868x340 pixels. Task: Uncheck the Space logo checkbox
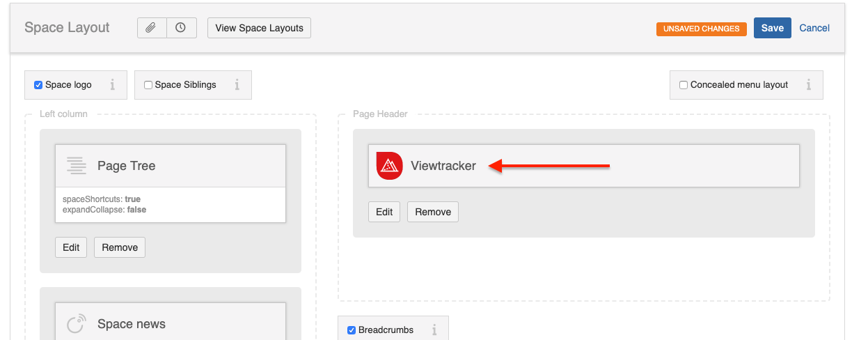click(39, 85)
